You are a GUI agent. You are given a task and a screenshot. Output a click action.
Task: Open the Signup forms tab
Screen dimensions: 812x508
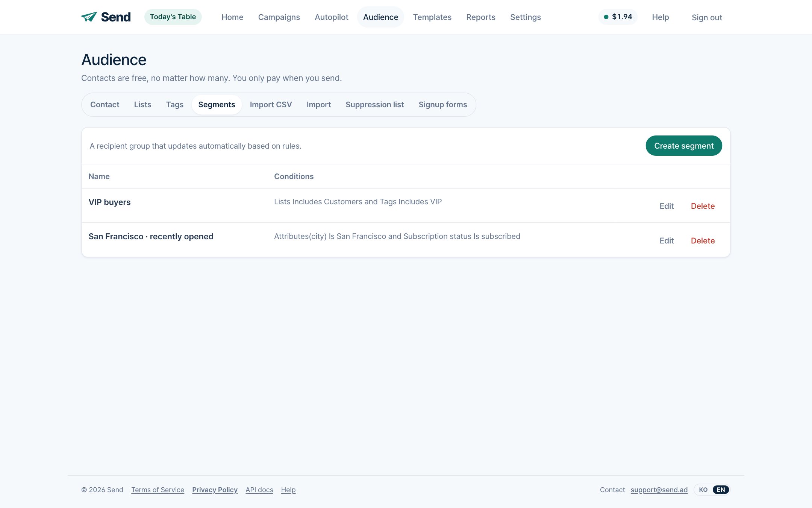pyautogui.click(x=443, y=105)
